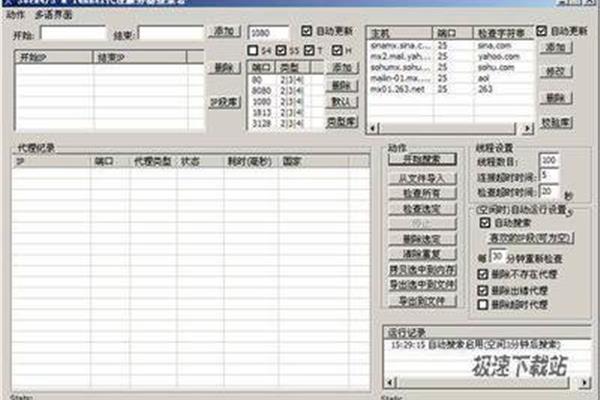Click the 喜欢的IP段(可为空) button
The width and height of the screenshot is (600, 400).
coord(531,238)
